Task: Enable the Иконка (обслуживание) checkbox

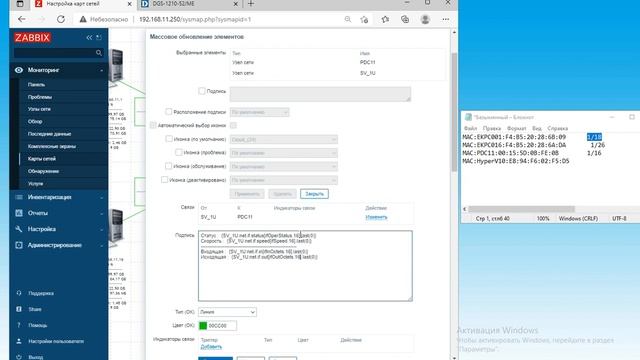Action: click(169, 166)
